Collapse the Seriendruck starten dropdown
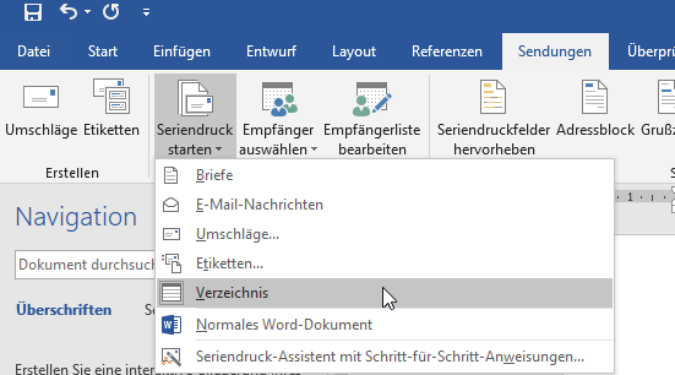Screen dimensions: 675x375 tap(195, 116)
